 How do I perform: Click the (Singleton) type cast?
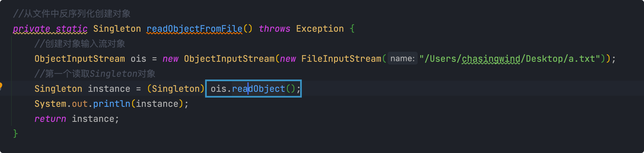[176, 89]
